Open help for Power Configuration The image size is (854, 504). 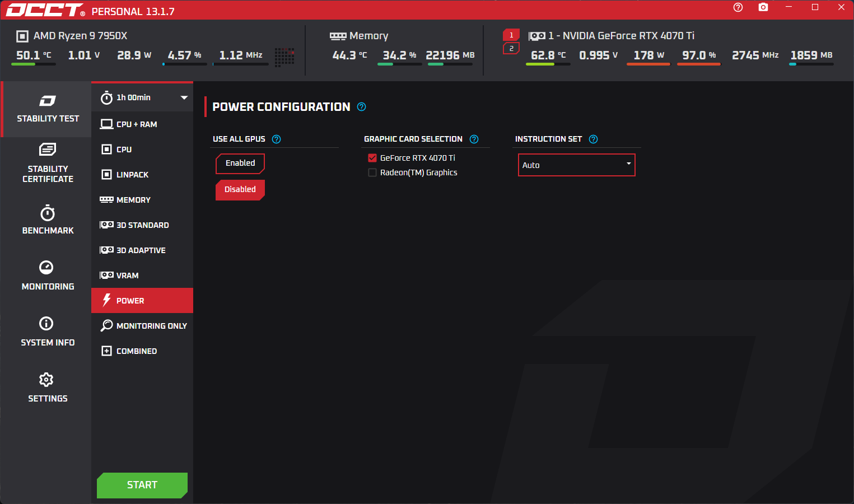click(362, 107)
